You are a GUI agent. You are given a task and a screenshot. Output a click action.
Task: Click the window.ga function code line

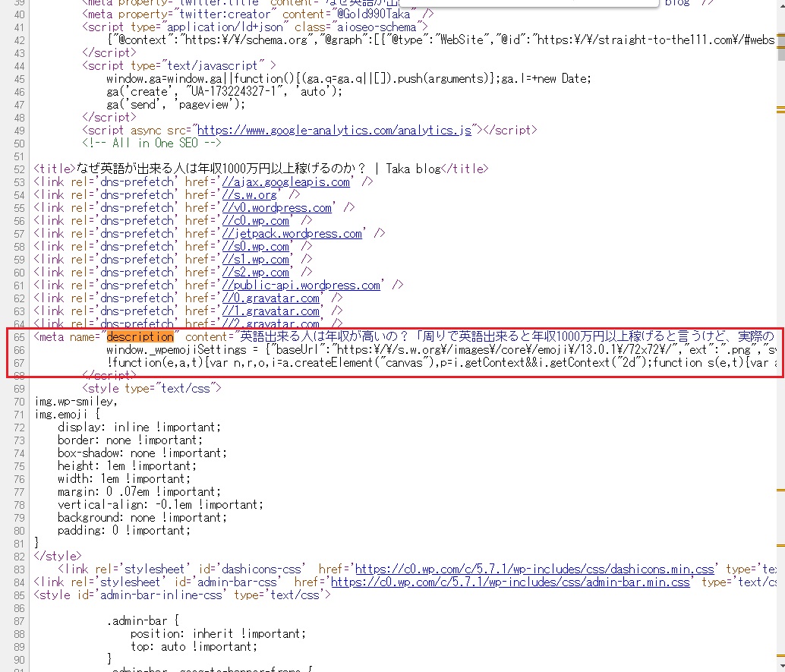pos(348,79)
